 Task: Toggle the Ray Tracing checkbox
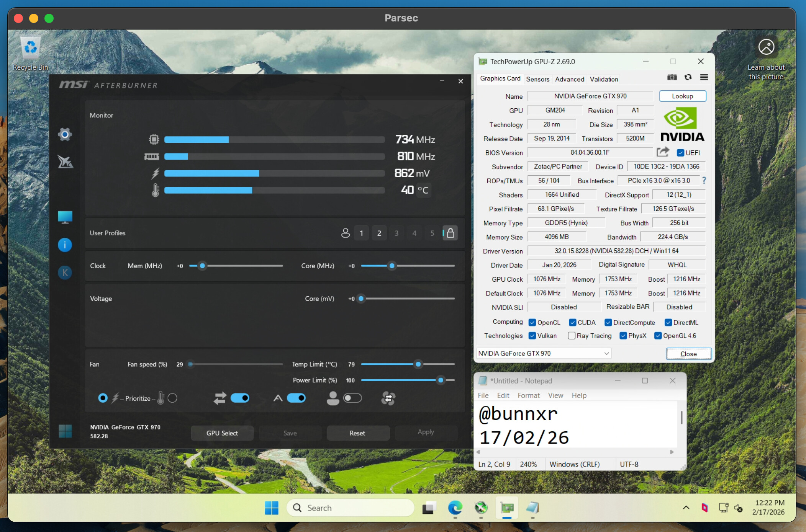[572, 336]
